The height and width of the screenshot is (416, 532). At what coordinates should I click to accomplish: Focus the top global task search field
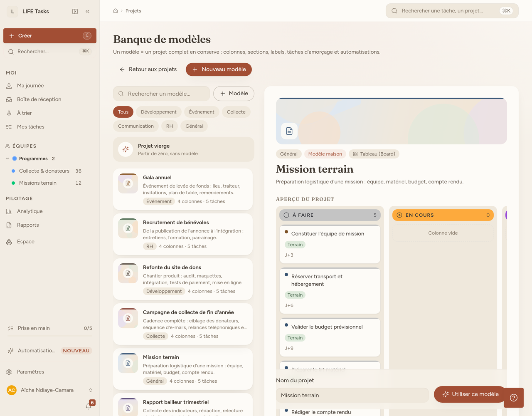pos(452,11)
